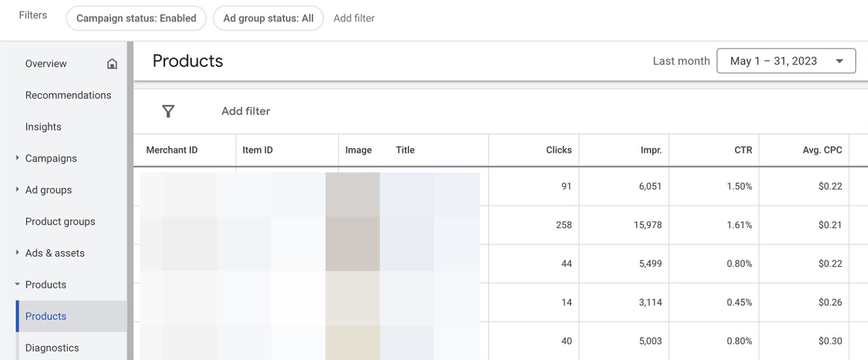Click the 6,051 impressions cell

point(624,186)
